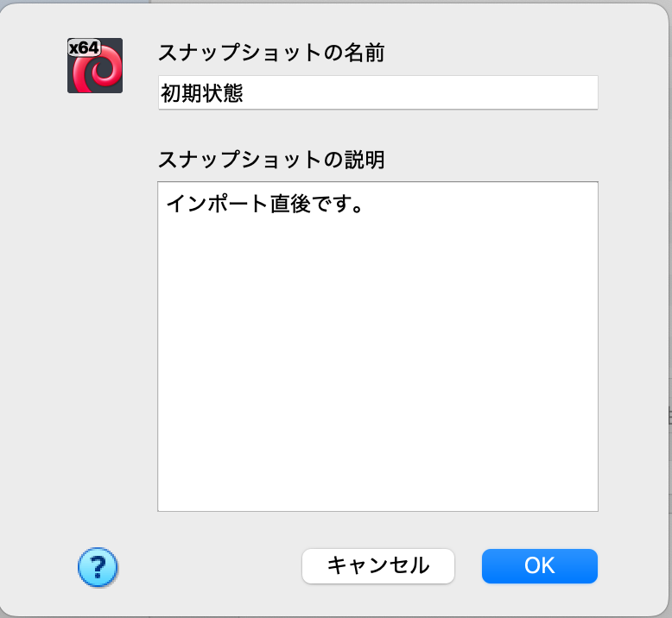Click the dialog background below the VM icon
Screen dimensions: 672x618
[x=95, y=300]
